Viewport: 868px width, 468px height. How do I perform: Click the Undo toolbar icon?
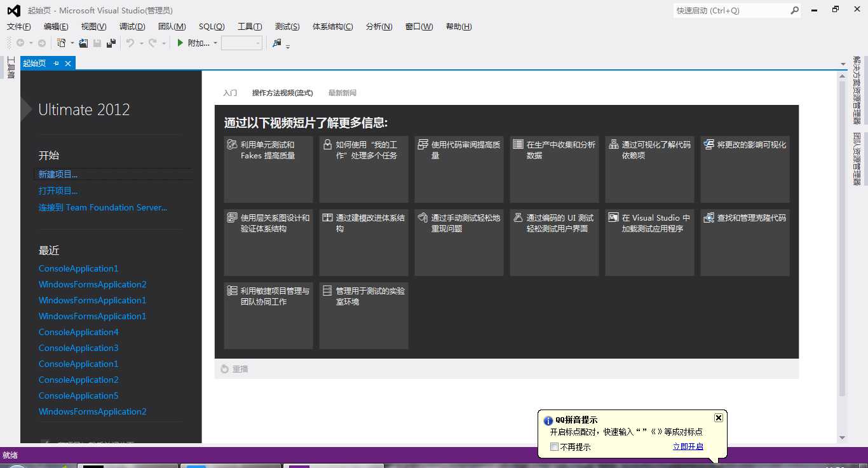pos(130,43)
